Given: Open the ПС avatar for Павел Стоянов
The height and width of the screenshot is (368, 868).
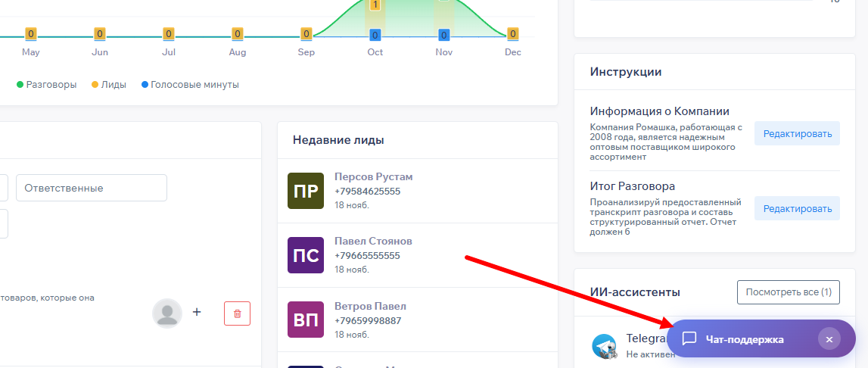Looking at the screenshot, I should 306,255.
